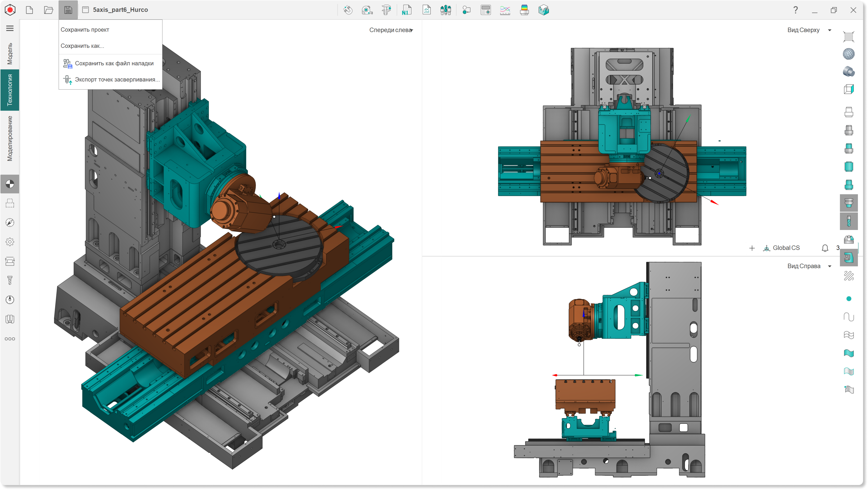Open the drill tools library icon
Viewport: 868px width, 490px height.
click(x=446, y=10)
